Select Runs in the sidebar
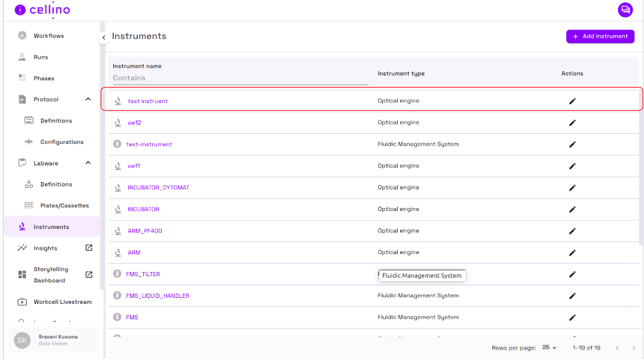The width and height of the screenshot is (644, 359). click(41, 57)
